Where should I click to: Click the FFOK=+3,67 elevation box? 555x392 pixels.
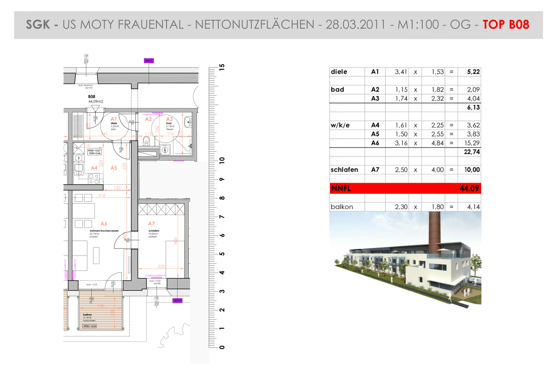coord(94,152)
